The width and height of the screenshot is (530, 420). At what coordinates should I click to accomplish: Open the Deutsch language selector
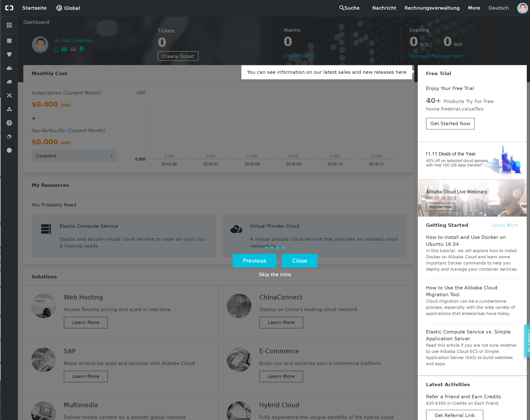[498, 8]
